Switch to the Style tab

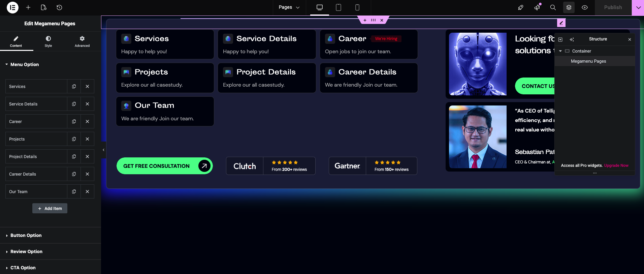pos(48,41)
